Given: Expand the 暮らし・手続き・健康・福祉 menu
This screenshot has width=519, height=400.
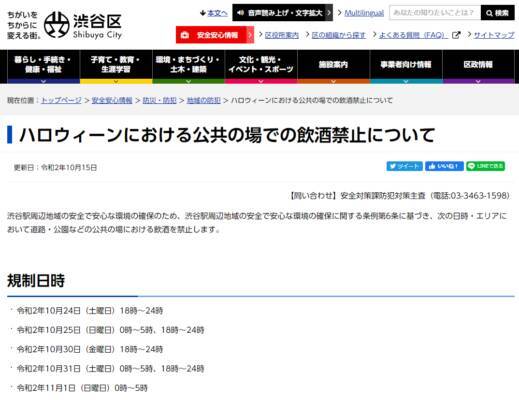Looking at the screenshot, I should pyautogui.click(x=43, y=66).
